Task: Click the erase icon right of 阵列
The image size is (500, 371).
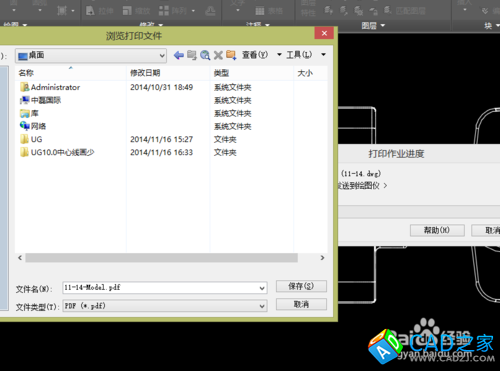Action: pyautogui.click(x=210, y=11)
